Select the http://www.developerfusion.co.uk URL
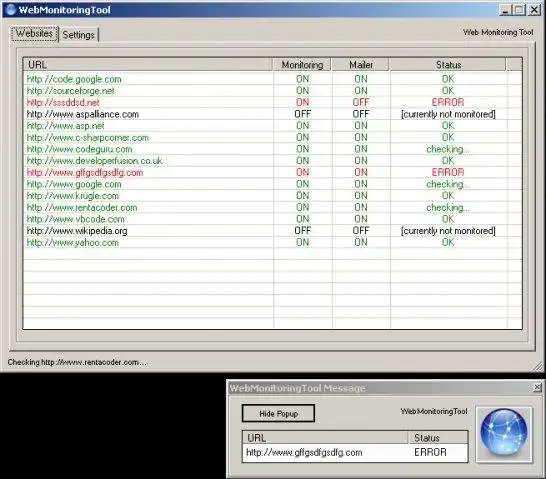The height and width of the screenshot is (479, 546). click(x=94, y=161)
